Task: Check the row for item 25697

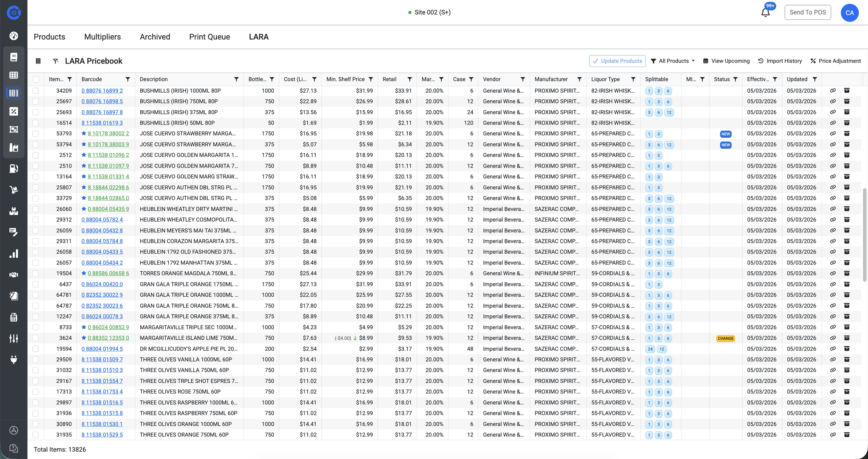Action: tap(36, 102)
